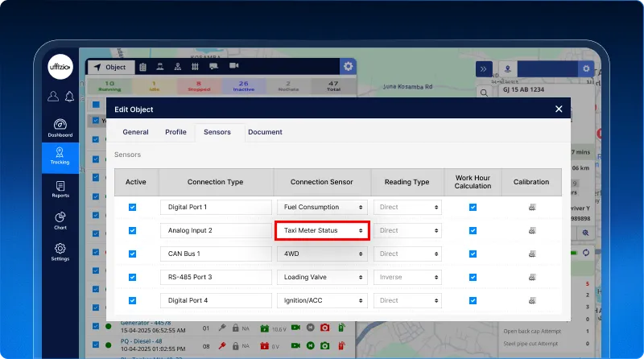This screenshot has width=644, height=359.
Task: Switch to the Profile tab
Action: point(175,132)
